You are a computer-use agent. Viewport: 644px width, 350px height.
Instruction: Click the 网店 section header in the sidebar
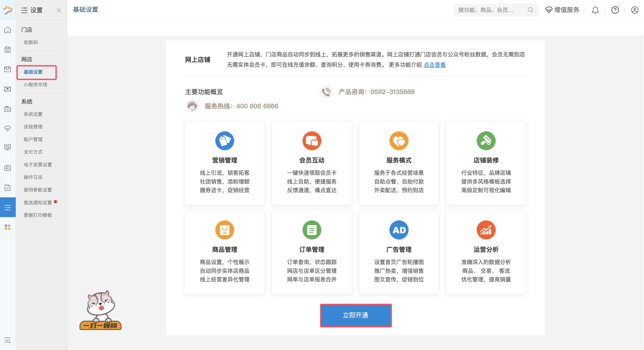click(27, 59)
